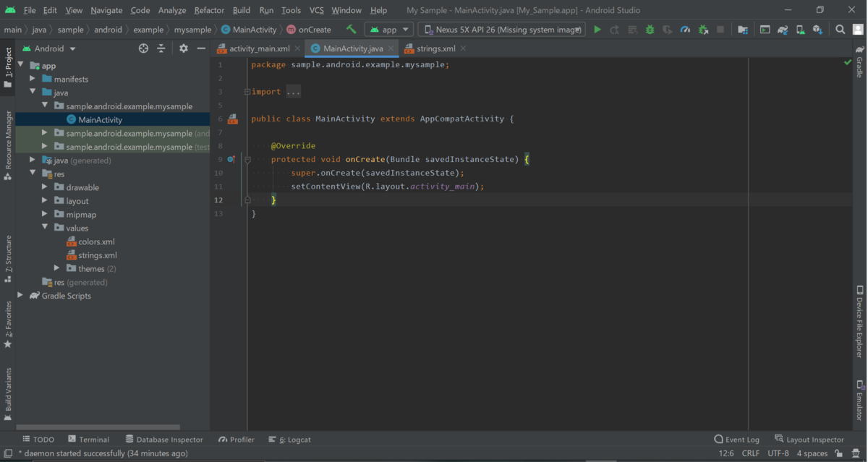Image resolution: width=868 pixels, height=462 pixels.
Task: Open the VCS menu
Action: tap(317, 10)
